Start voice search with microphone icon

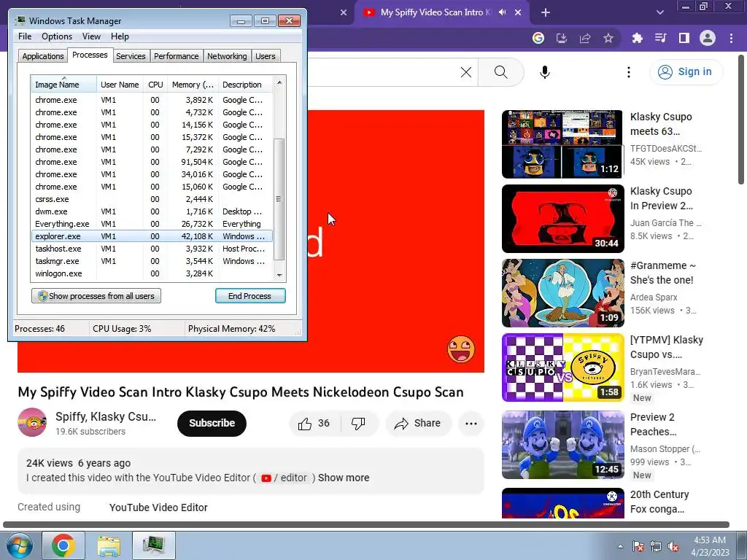click(x=545, y=72)
